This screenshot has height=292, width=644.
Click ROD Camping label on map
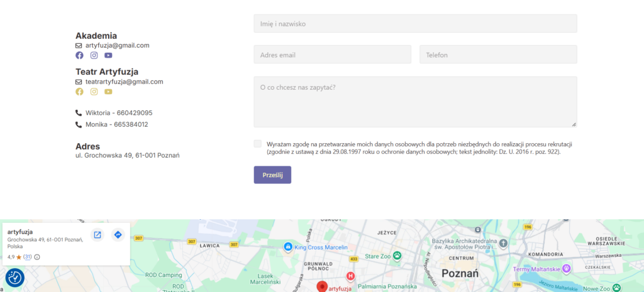pyautogui.click(x=164, y=275)
